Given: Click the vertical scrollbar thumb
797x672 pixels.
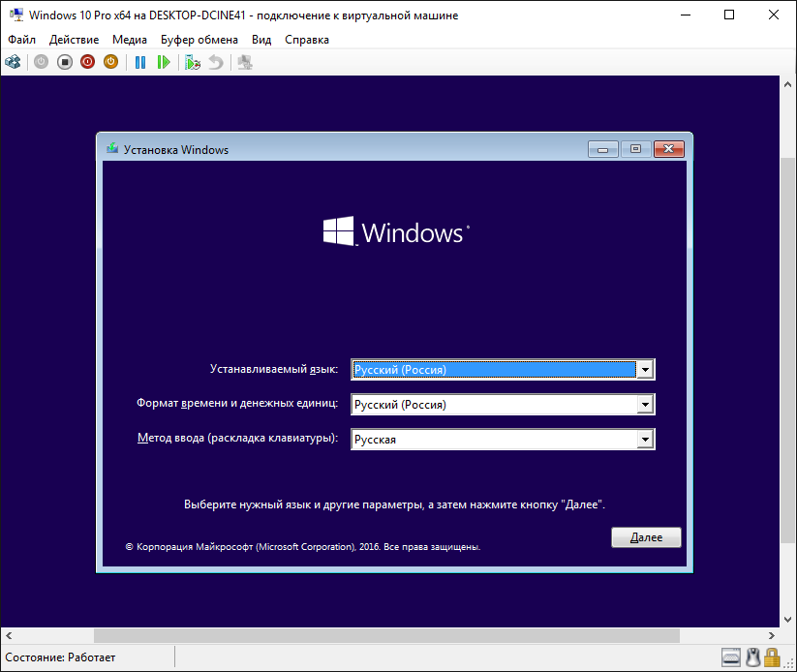Looking at the screenshot, I should point(788,351).
